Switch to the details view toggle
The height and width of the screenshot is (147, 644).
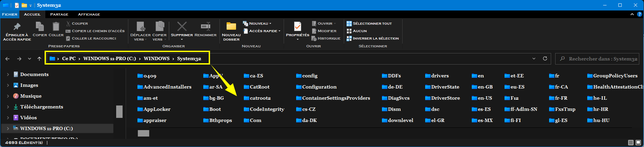[x=630, y=143]
